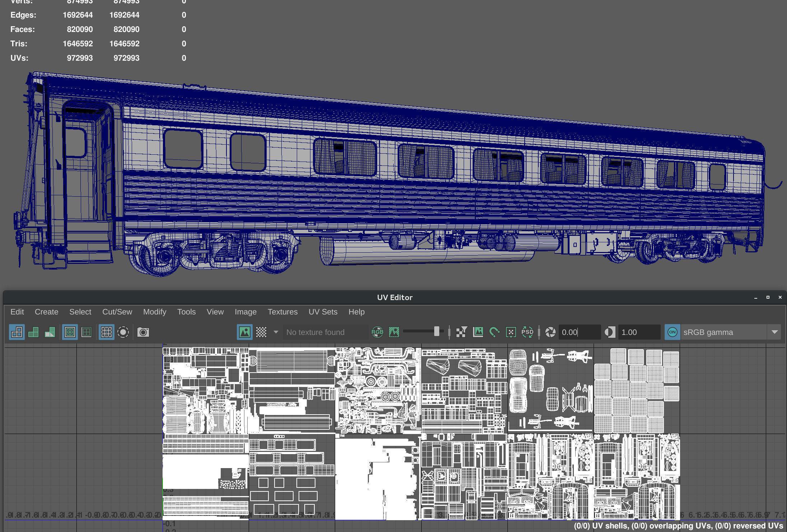This screenshot has width=787, height=532.
Task: Open the Edit menu
Action: click(x=17, y=312)
